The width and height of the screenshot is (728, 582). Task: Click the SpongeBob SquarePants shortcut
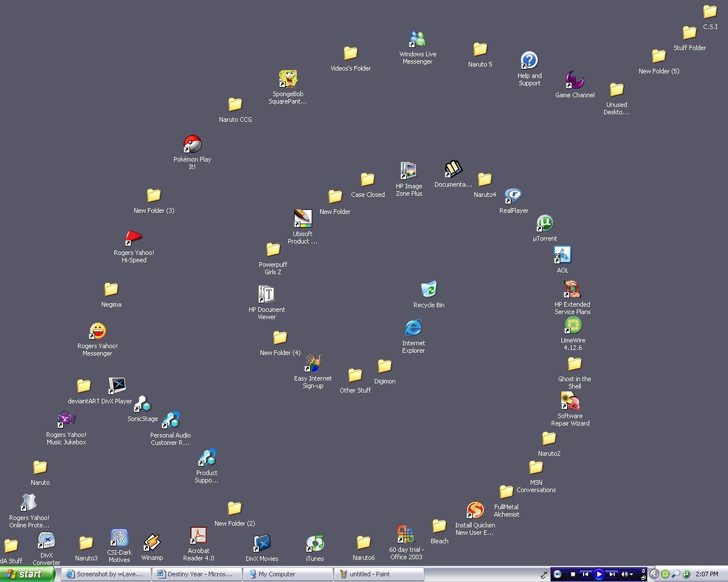288,79
